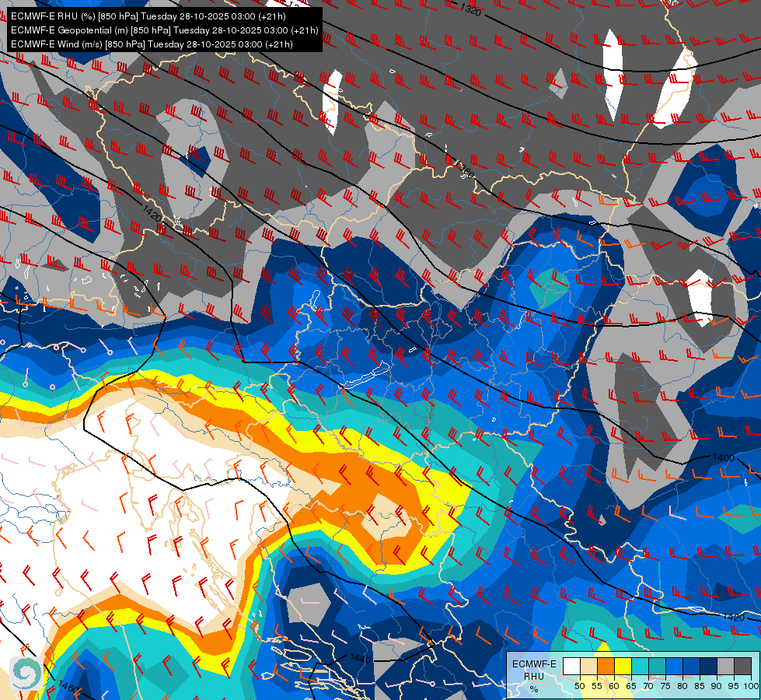Click the Geopotential (m) title line
The width and height of the screenshot is (761, 700).
tap(165, 30)
